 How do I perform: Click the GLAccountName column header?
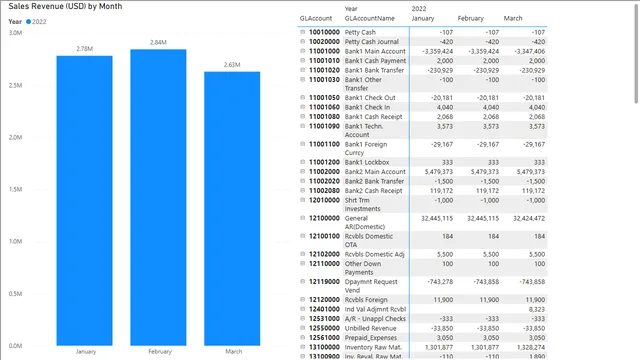(370, 18)
